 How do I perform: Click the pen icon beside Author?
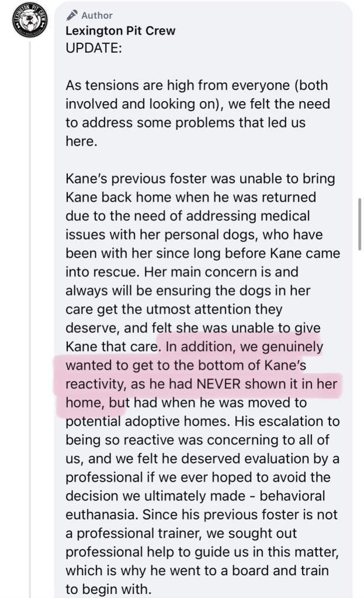[x=71, y=15]
